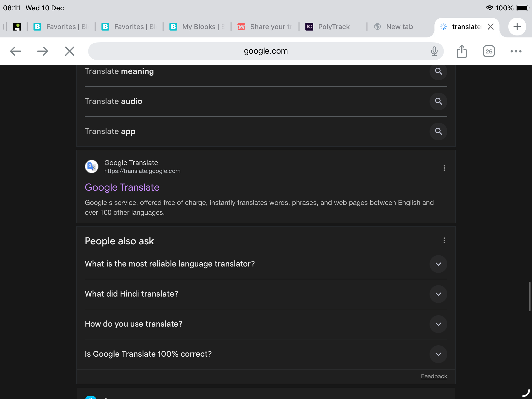Screen dimensions: 532x399
Task: Expand 'How do you use translate?' question
Action: (x=438, y=324)
